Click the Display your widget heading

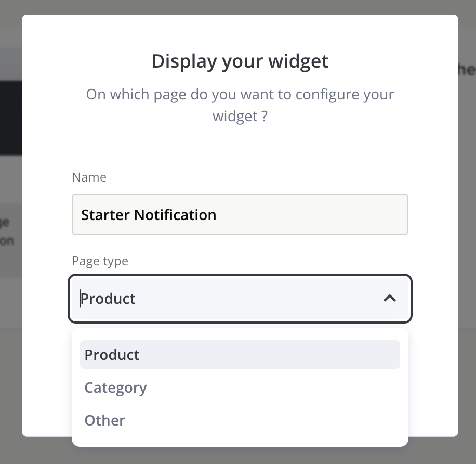click(240, 61)
